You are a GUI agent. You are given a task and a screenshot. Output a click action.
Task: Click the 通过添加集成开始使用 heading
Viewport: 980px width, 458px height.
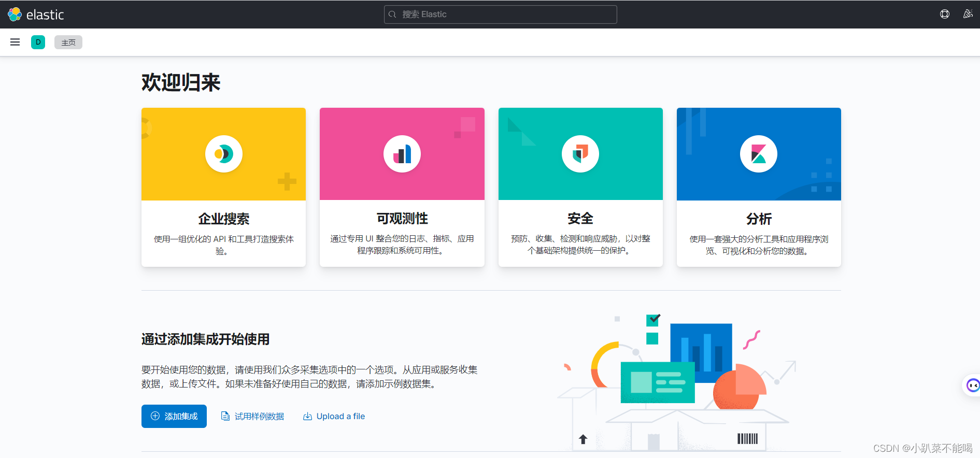pyautogui.click(x=205, y=339)
